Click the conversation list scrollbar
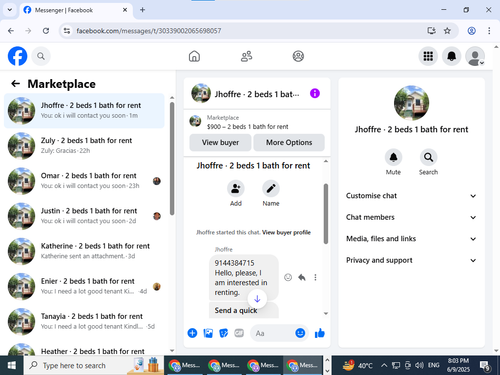Image resolution: width=500 pixels, height=375 pixels. (x=172, y=158)
